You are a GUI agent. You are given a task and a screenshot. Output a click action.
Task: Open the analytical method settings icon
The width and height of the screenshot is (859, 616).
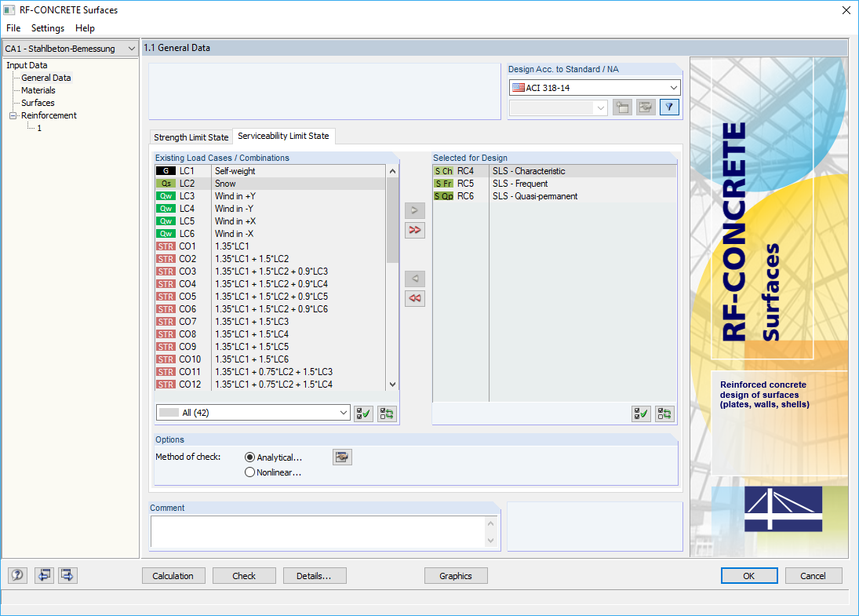pyautogui.click(x=342, y=457)
